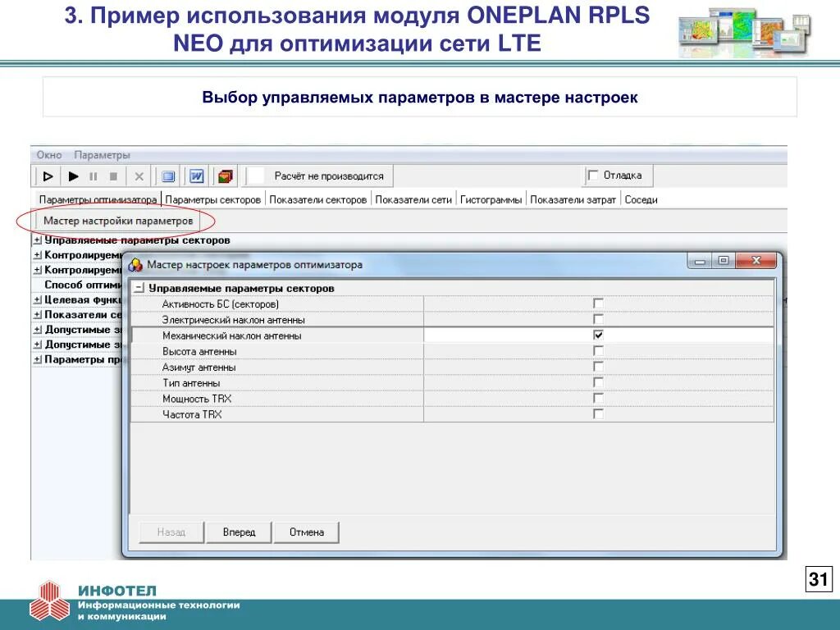Switch to the Параметры оптимизатора tab

98,199
